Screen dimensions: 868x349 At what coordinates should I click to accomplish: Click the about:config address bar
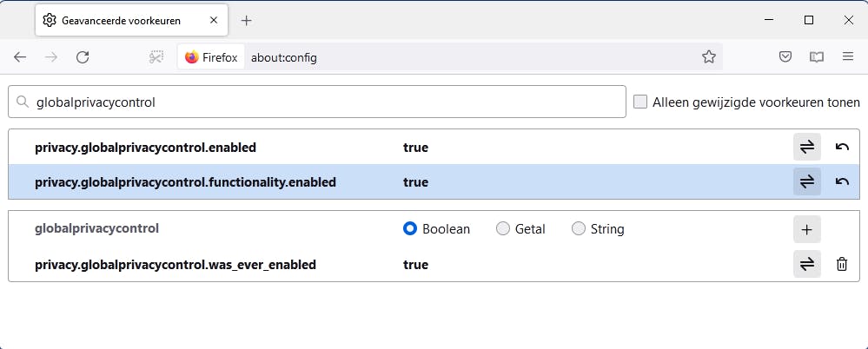[x=469, y=57]
